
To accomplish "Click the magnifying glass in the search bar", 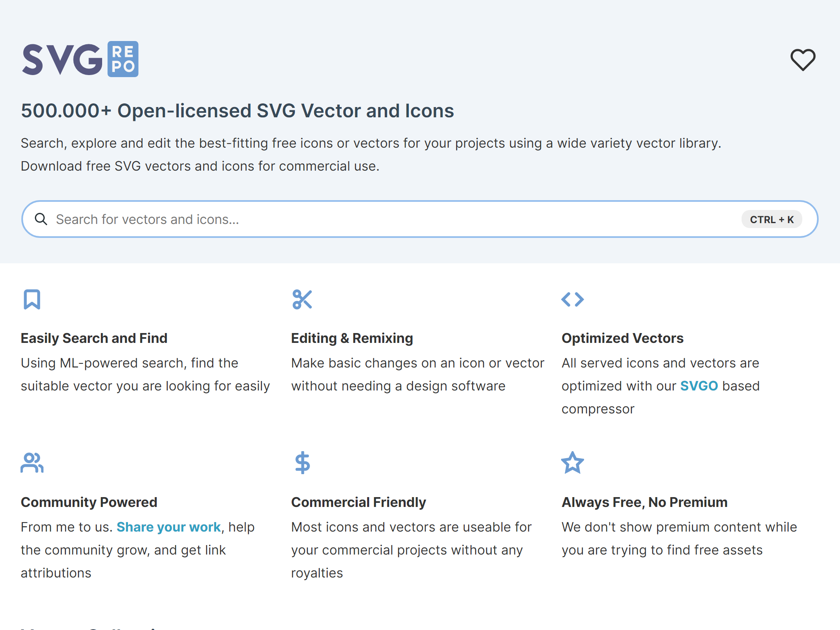I will (x=41, y=219).
